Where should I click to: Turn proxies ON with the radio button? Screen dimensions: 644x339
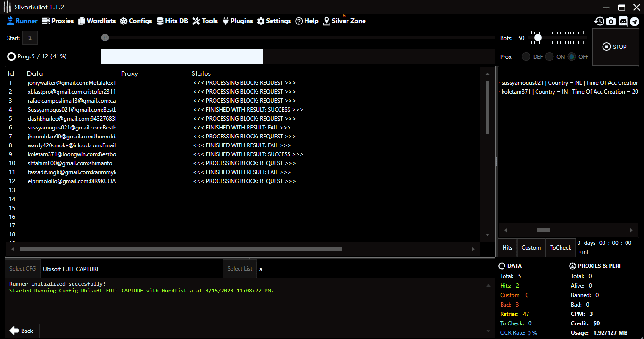click(549, 56)
